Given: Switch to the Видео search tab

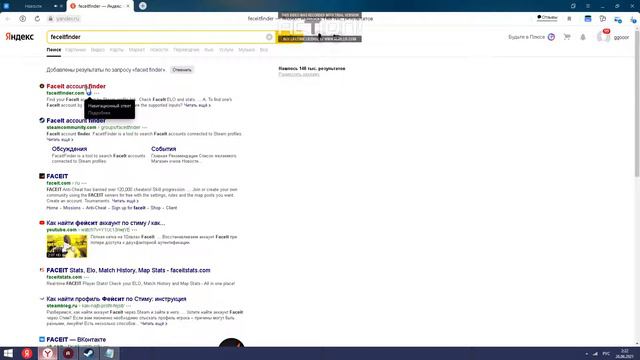Looking at the screenshot, I should coord(98,50).
